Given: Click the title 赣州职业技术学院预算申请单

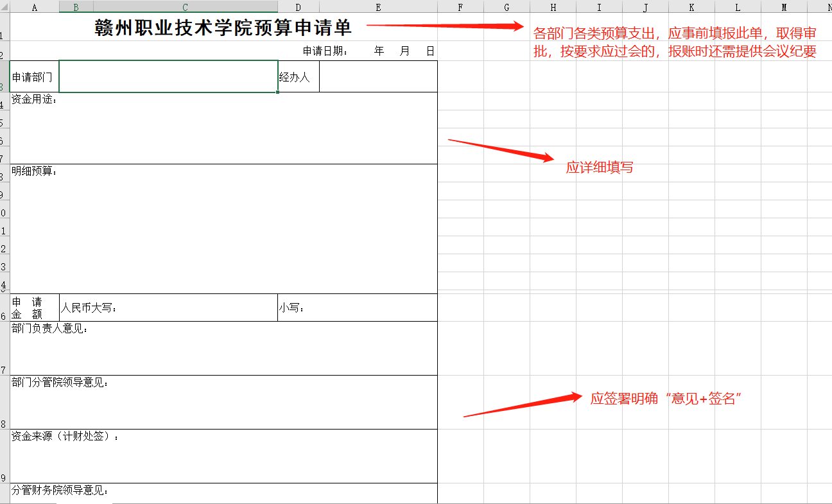Looking at the screenshot, I should pyautogui.click(x=223, y=28).
